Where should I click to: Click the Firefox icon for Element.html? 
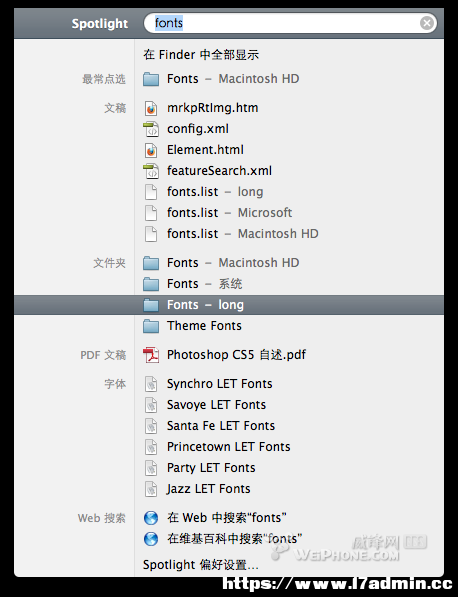(x=151, y=150)
